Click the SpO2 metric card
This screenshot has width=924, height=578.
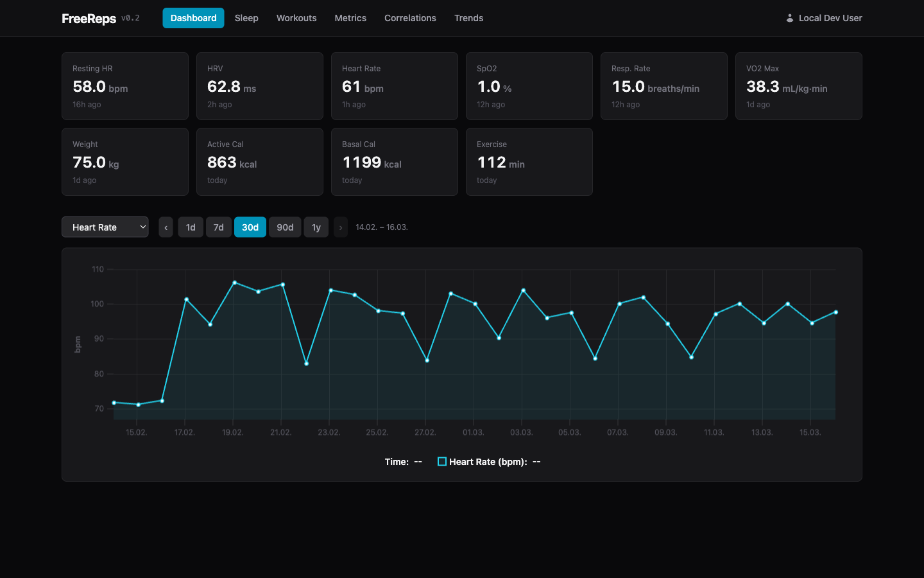click(x=529, y=86)
